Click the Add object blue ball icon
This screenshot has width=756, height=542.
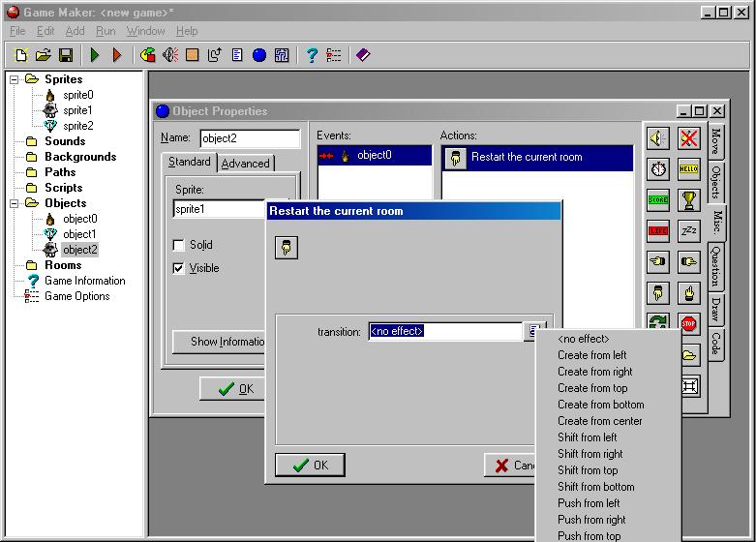point(259,55)
